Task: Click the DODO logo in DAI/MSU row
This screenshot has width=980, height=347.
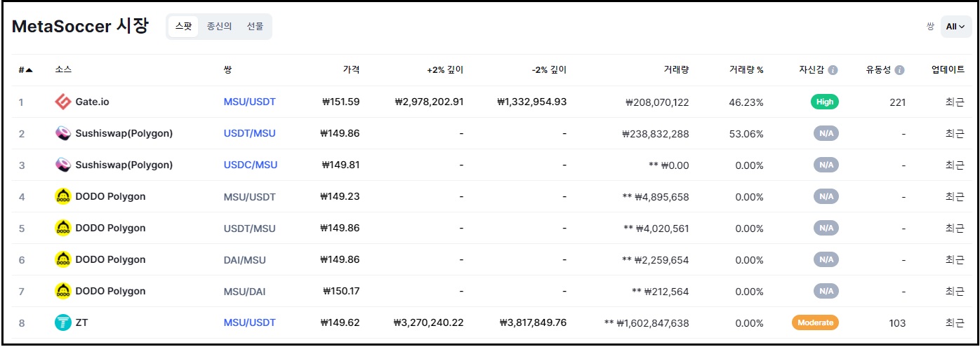Action: click(x=63, y=260)
